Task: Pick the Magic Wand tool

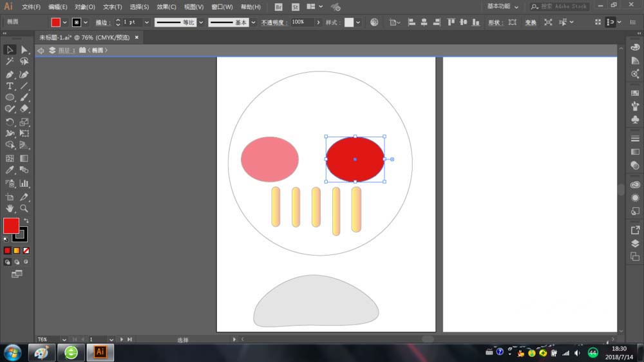Action: click(10, 62)
